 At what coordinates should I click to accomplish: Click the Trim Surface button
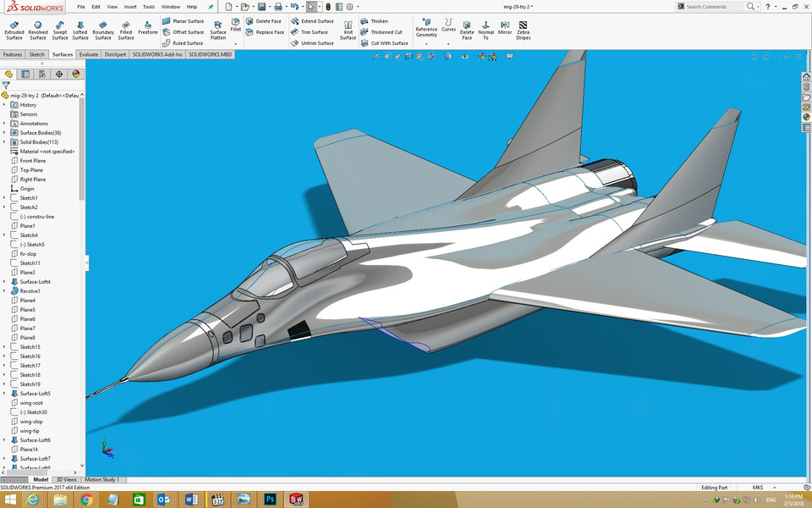(x=310, y=32)
